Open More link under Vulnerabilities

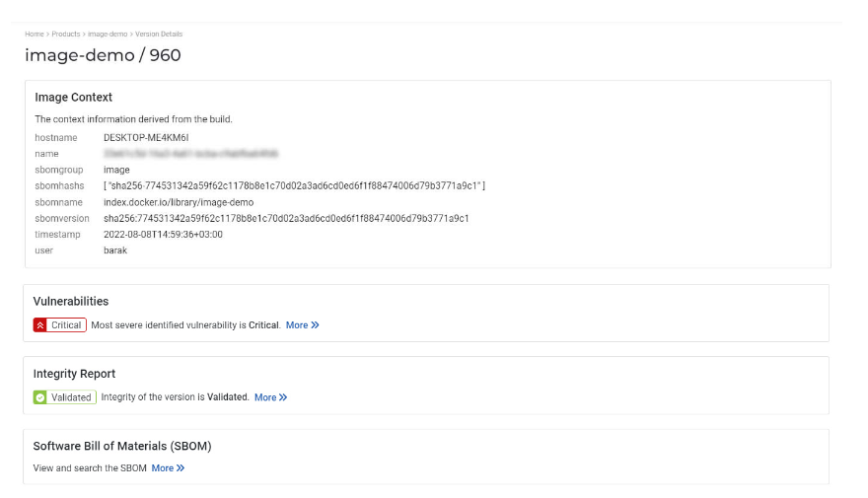click(x=297, y=325)
